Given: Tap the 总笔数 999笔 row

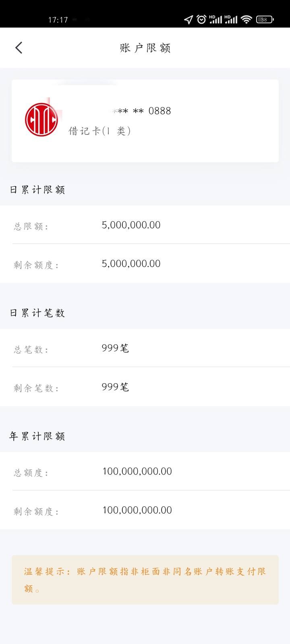Looking at the screenshot, I should click(145, 348).
